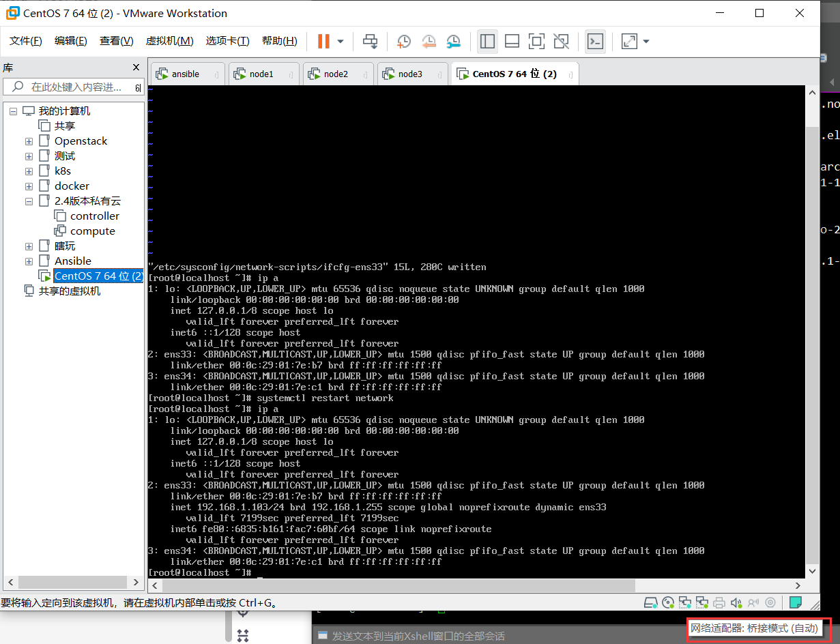Revert virtual machine to previous snapshot
Image resolution: width=840 pixels, height=644 pixels.
tap(429, 41)
